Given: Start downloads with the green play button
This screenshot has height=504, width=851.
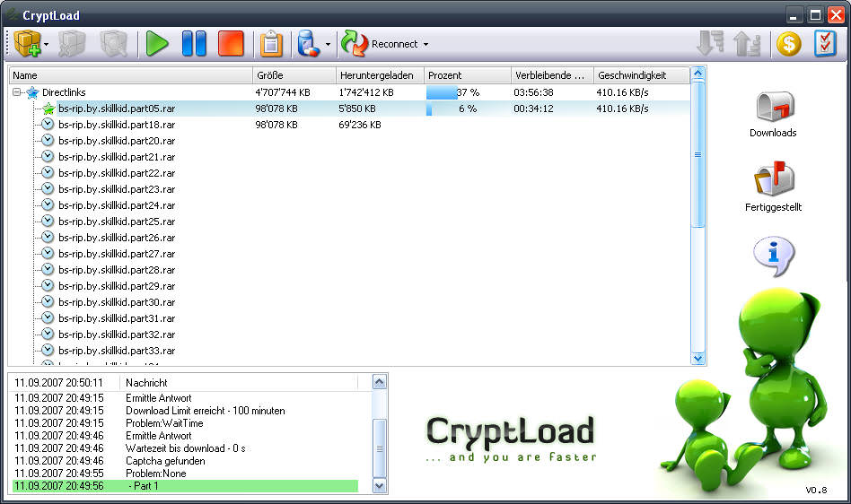Looking at the screenshot, I should (157, 44).
